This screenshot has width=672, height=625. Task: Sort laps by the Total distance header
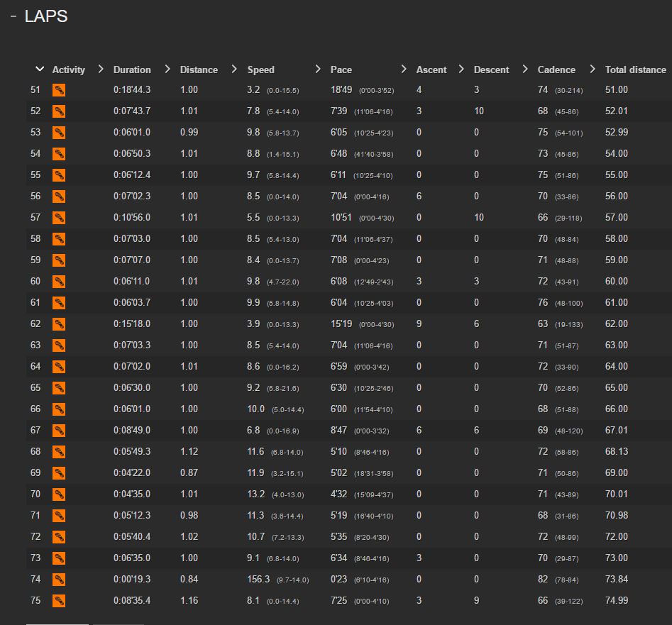[636, 70]
